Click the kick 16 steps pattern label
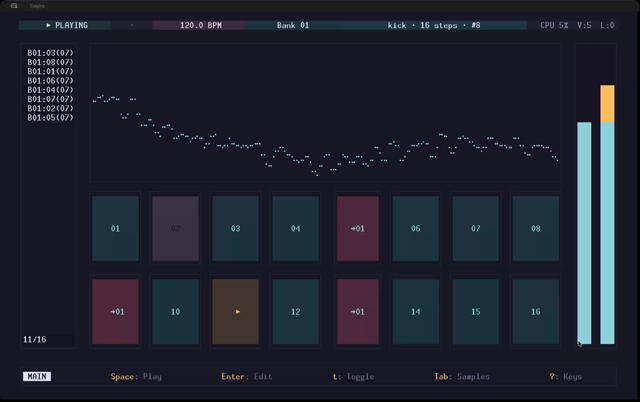The width and height of the screenshot is (640, 402). pos(433,25)
